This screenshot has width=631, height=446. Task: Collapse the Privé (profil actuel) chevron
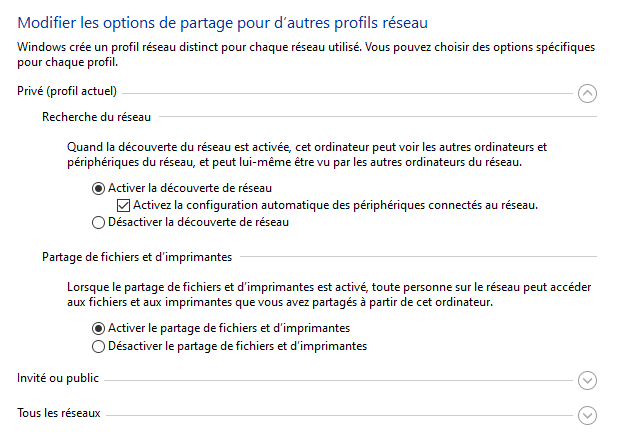pyautogui.click(x=588, y=93)
